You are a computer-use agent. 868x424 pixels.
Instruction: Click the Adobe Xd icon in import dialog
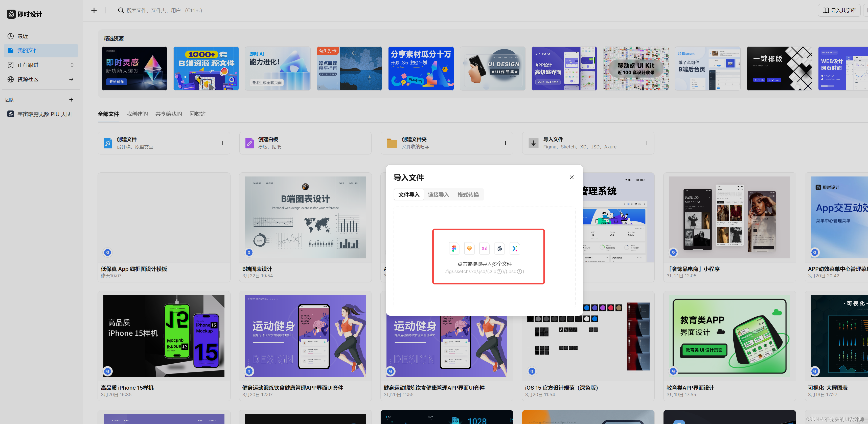[x=484, y=248]
